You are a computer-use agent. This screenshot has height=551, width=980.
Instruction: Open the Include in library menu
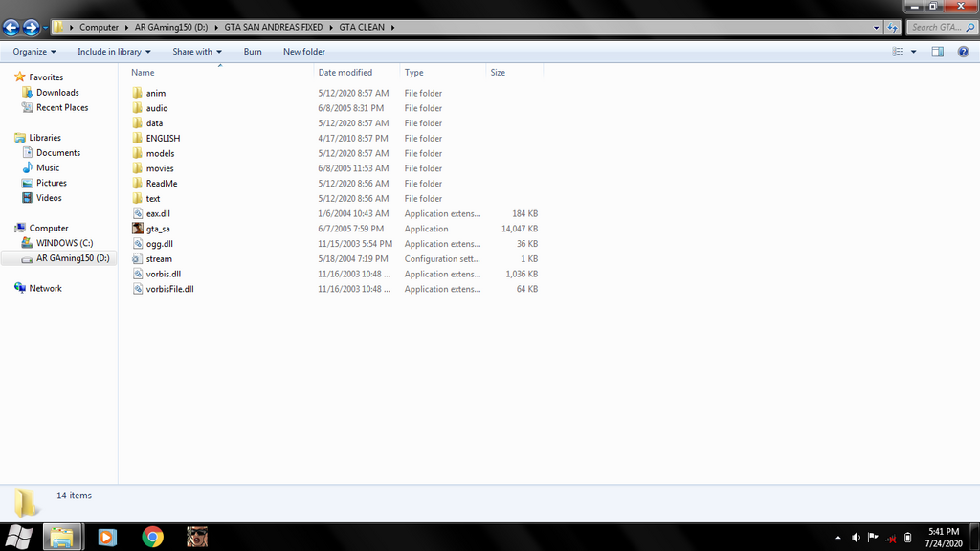[x=114, y=52]
